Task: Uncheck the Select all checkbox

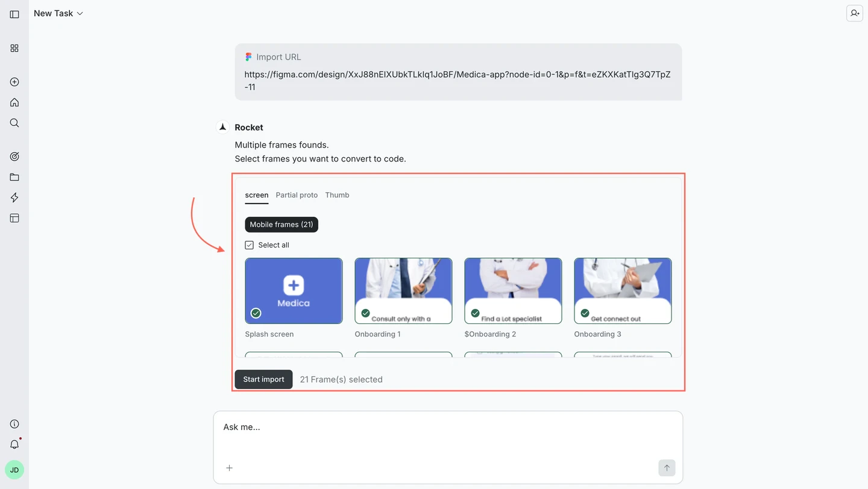Action: pos(249,244)
